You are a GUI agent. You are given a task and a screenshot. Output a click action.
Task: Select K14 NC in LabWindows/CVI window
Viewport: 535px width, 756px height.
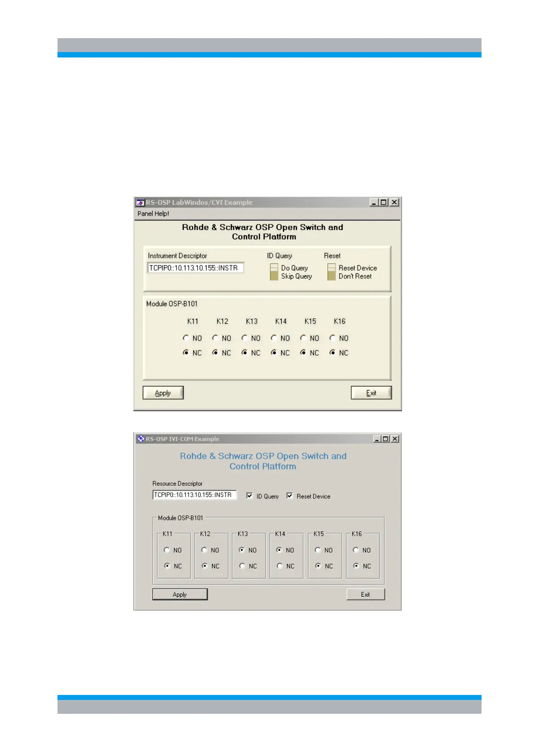click(x=274, y=352)
